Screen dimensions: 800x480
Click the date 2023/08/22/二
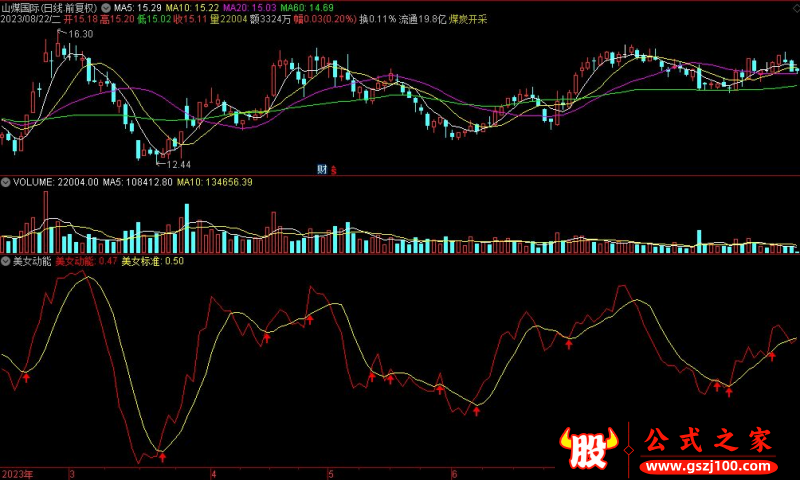coord(31,19)
